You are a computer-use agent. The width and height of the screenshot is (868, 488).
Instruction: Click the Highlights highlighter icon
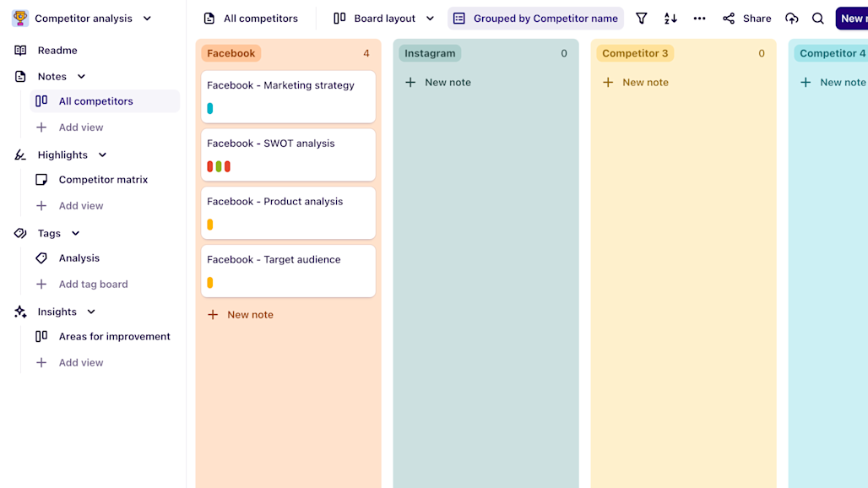pyautogui.click(x=20, y=155)
